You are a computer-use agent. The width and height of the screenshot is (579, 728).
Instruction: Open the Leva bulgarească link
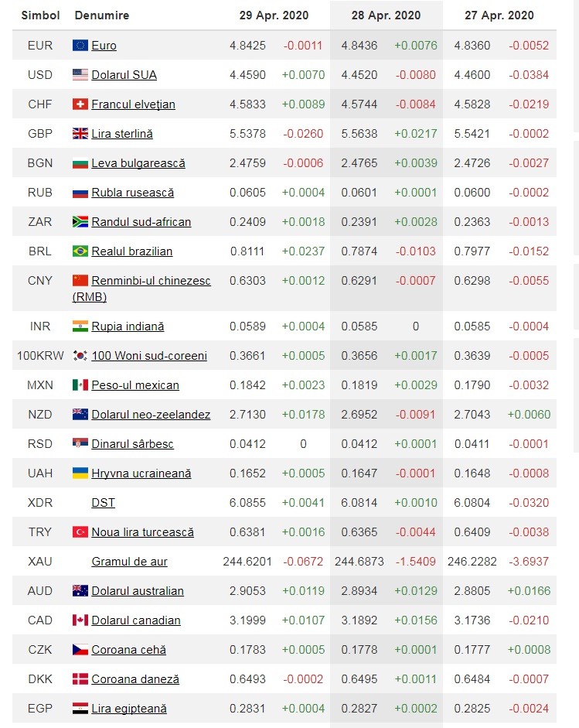[138, 163]
